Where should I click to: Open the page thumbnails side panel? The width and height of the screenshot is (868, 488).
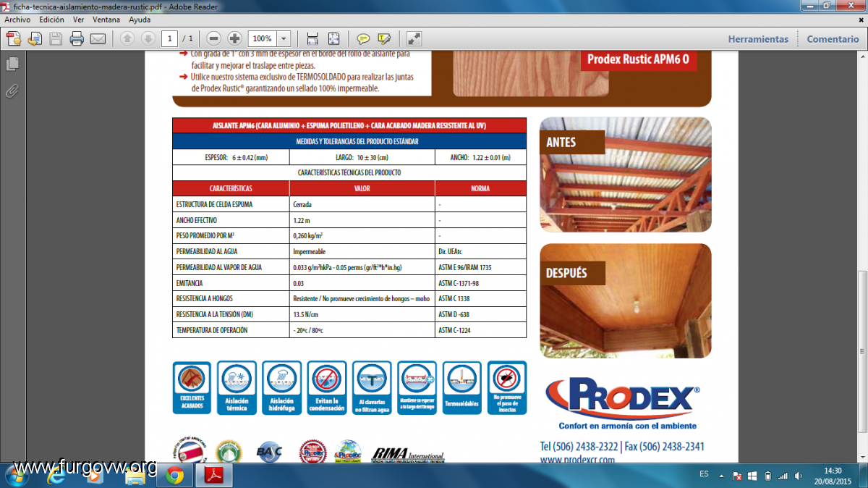[x=12, y=64]
